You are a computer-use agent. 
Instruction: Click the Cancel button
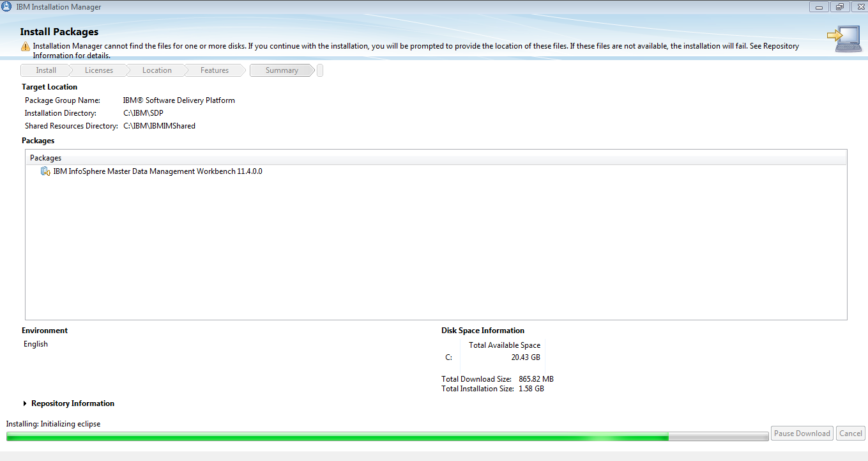(x=851, y=434)
